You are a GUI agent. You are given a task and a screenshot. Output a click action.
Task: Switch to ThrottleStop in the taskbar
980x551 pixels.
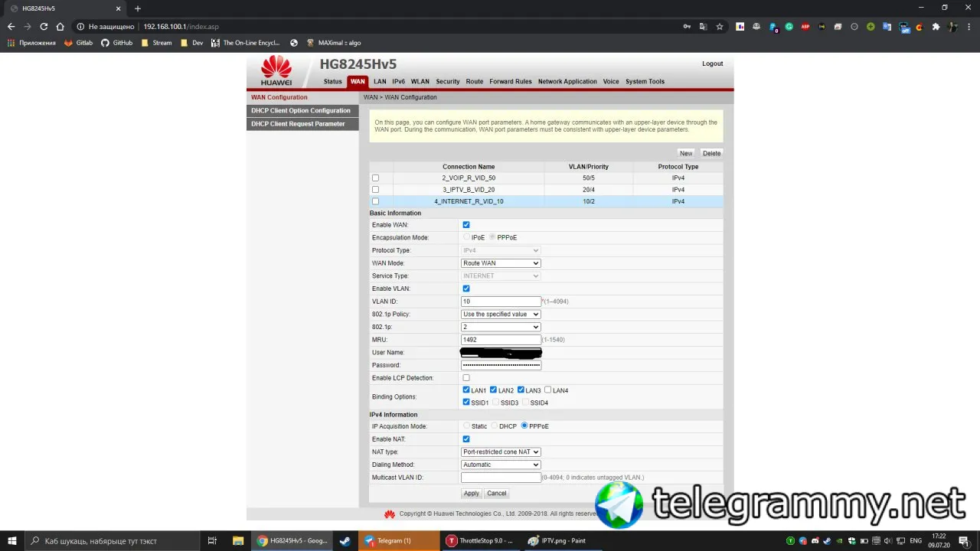481,541
